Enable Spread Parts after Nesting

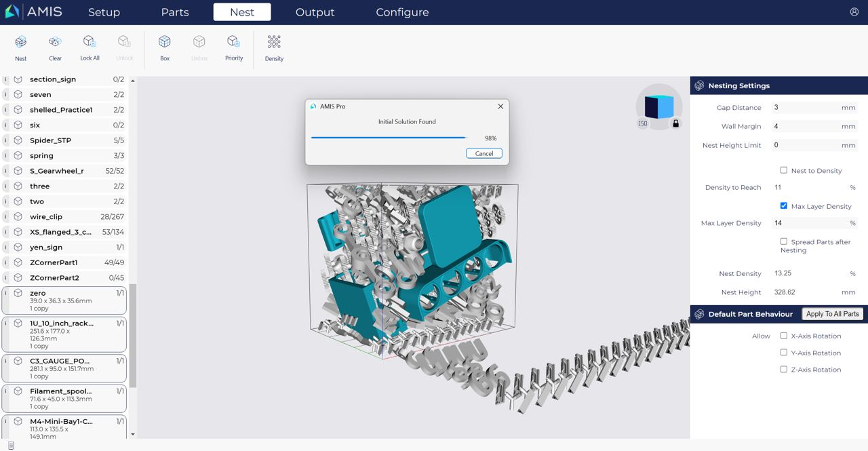pyautogui.click(x=784, y=241)
